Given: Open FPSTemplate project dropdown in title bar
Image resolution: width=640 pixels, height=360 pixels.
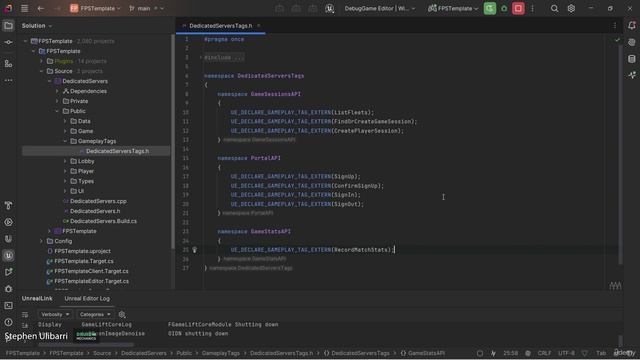Looking at the screenshot, I should [x=96, y=8].
